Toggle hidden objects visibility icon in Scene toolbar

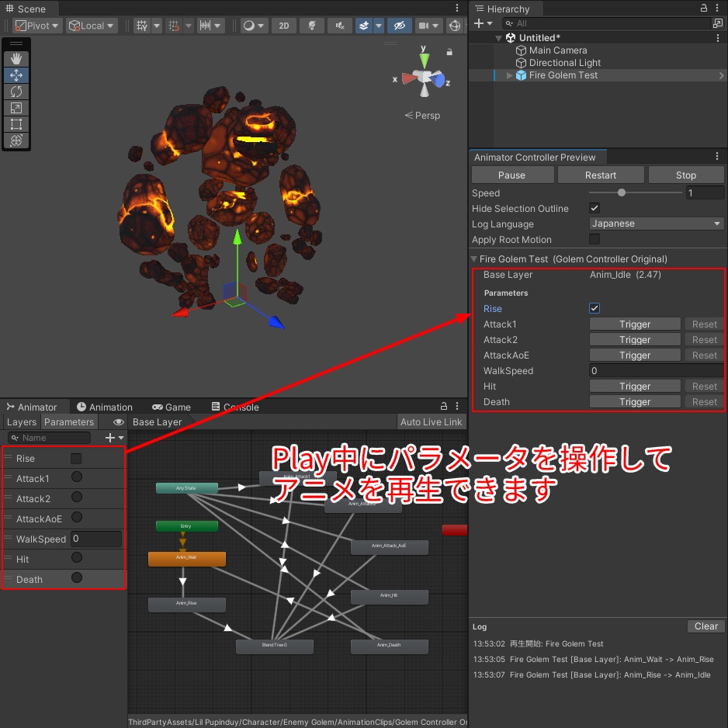click(x=399, y=26)
